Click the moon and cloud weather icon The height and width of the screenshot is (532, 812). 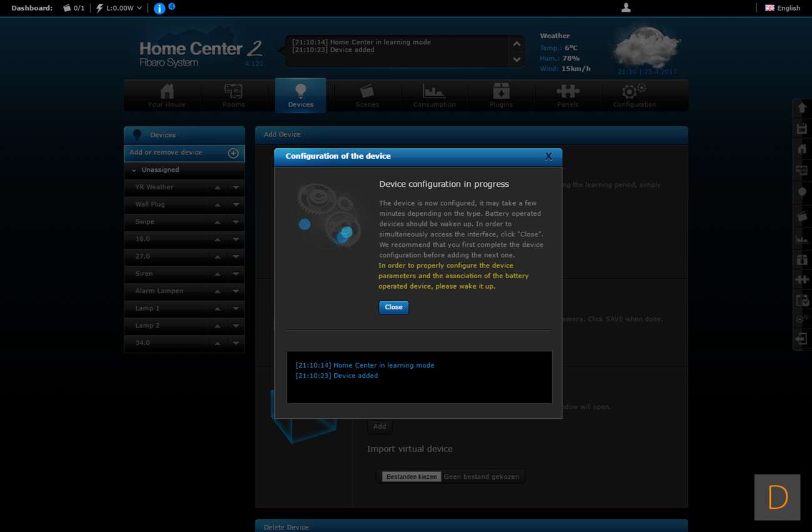point(646,47)
